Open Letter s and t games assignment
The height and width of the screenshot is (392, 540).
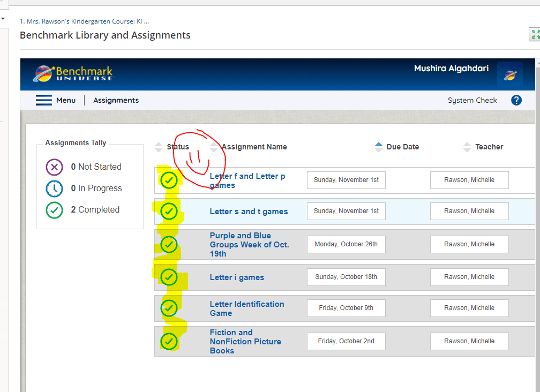point(249,212)
